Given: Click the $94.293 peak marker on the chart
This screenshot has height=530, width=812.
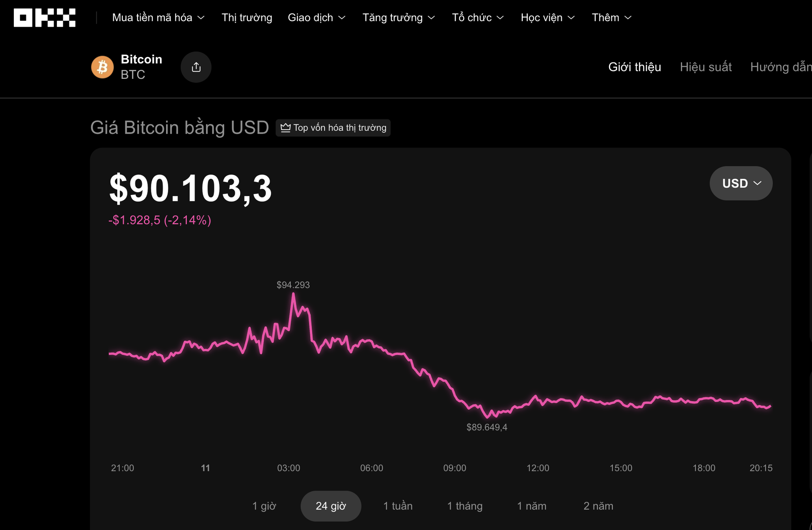Looking at the screenshot, I should (x=293, y=285).
